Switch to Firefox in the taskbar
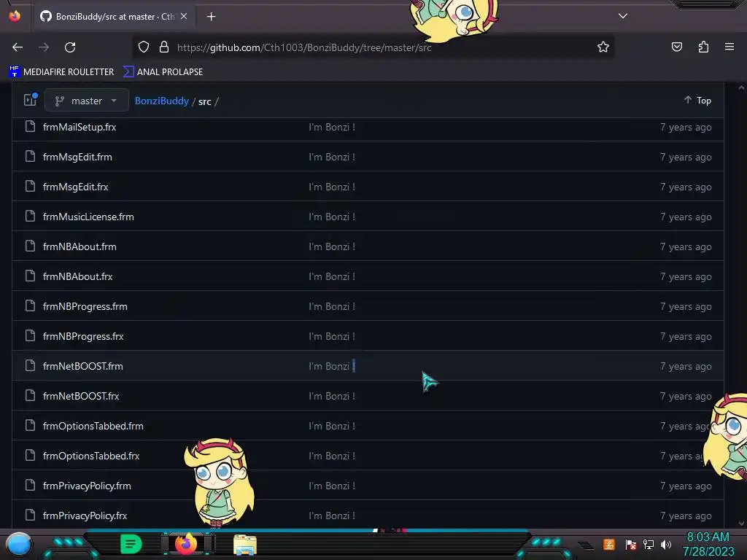 click(x=186, y=544)
